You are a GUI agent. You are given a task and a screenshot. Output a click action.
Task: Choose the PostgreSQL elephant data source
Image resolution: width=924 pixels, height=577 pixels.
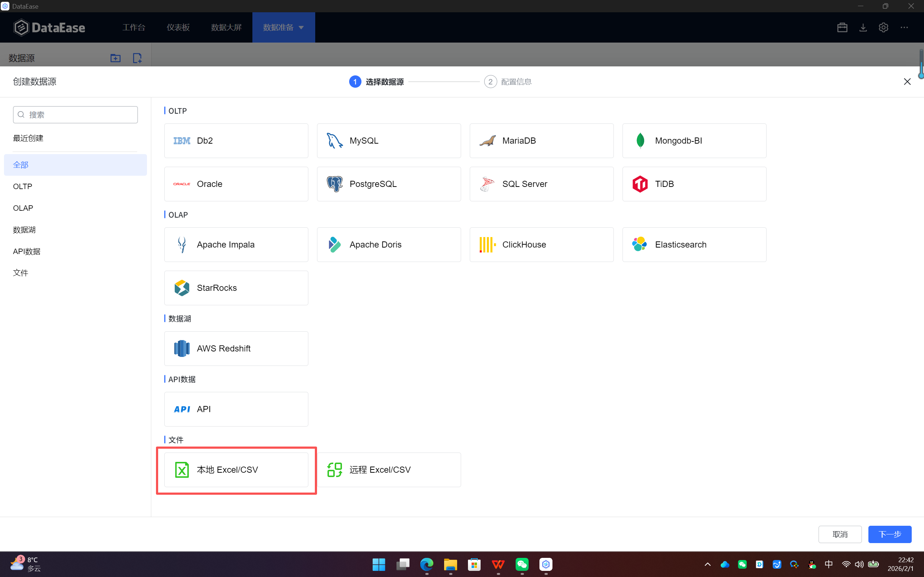[x=389, y=184]
